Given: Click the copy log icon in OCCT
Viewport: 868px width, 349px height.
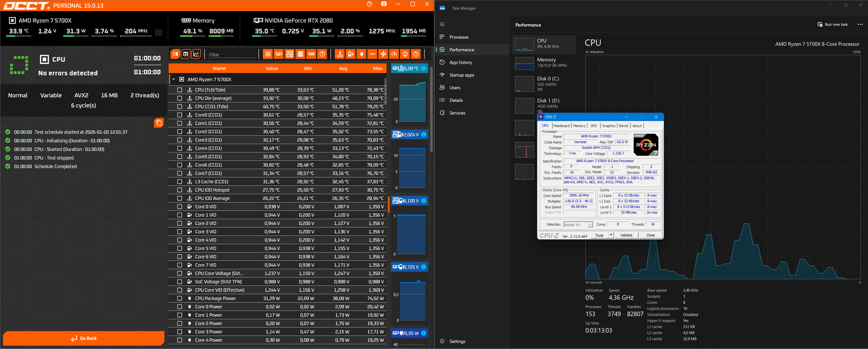Looking at the screenshot, I should 159,123.
